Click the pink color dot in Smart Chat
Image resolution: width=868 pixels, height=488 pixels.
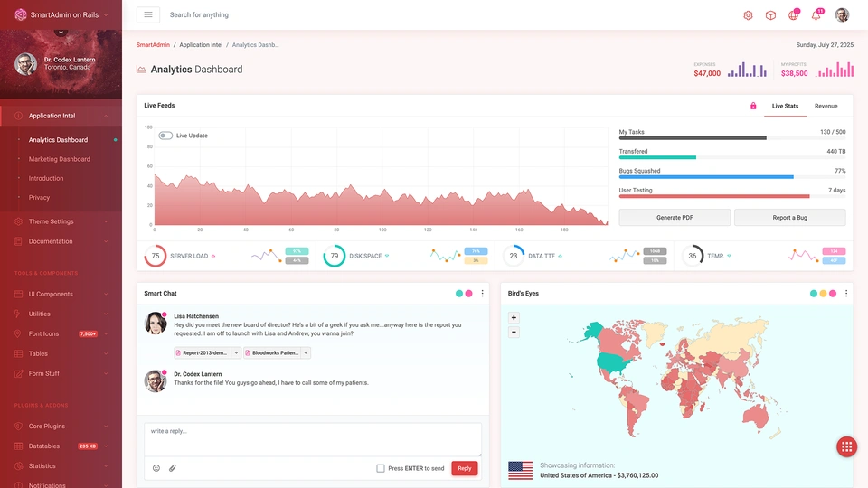click(469, 294)
